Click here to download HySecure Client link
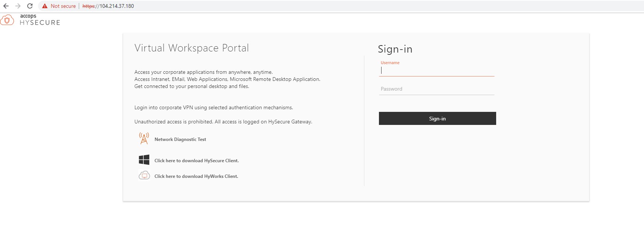The image size is (644, 242). pos(196,161)
